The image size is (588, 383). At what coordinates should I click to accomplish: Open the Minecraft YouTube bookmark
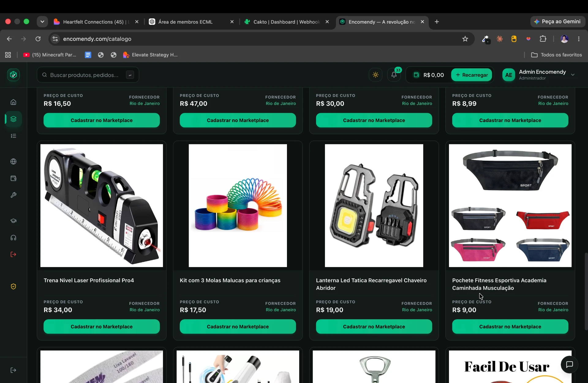point(50,55)
